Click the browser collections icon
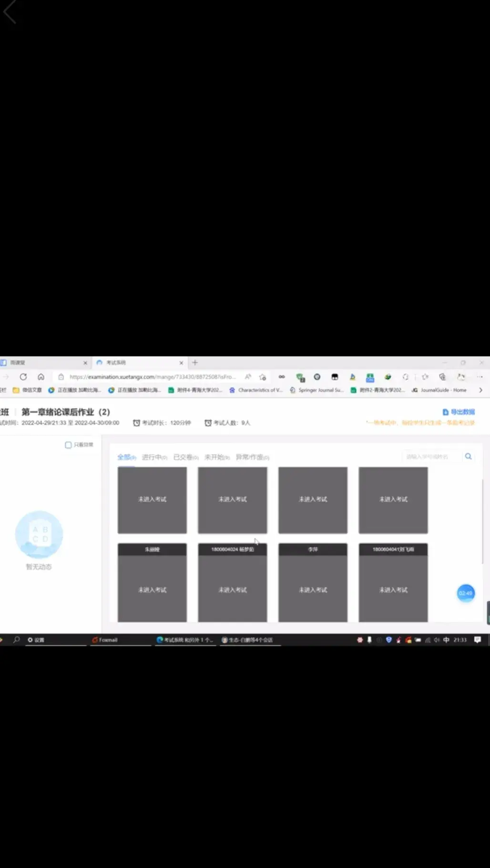Image resolution: width=490 pixels, height=868 pixels. [x=442, y=377]
